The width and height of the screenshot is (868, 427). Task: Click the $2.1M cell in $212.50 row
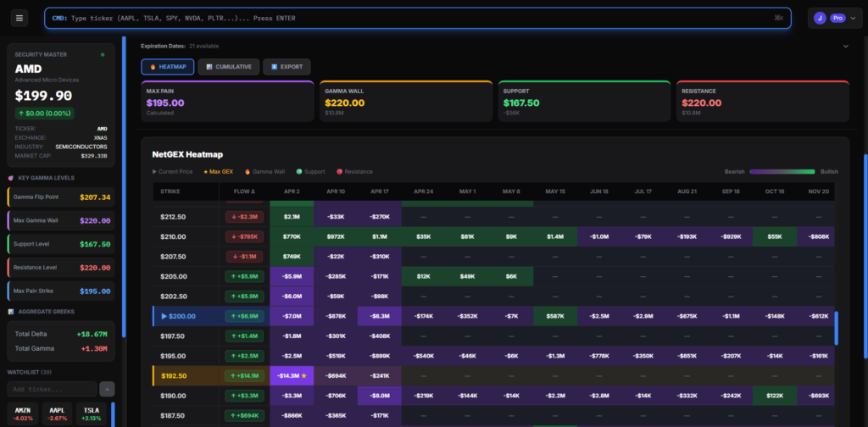[x=292, y=217]
